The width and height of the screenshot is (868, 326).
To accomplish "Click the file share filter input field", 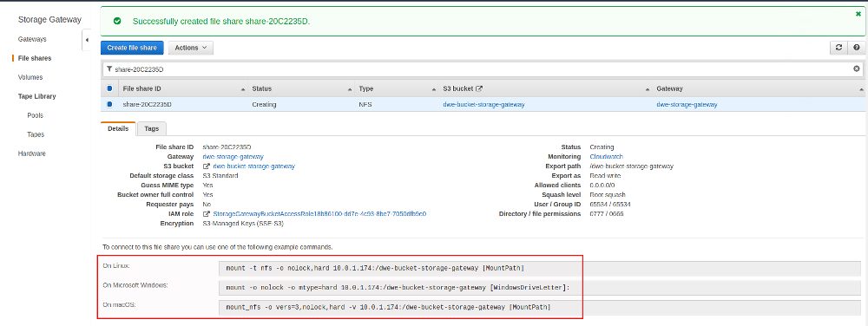I will pos(483,69).
